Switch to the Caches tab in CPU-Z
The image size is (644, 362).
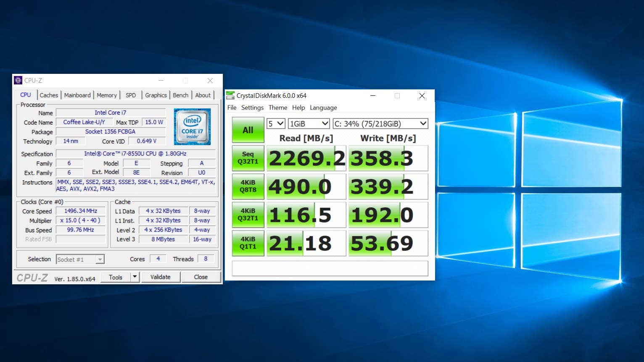point(49,95)
